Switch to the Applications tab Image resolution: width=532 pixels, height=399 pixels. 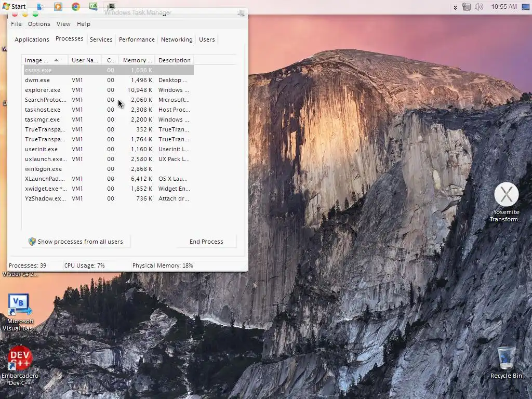tap(32, 39)
